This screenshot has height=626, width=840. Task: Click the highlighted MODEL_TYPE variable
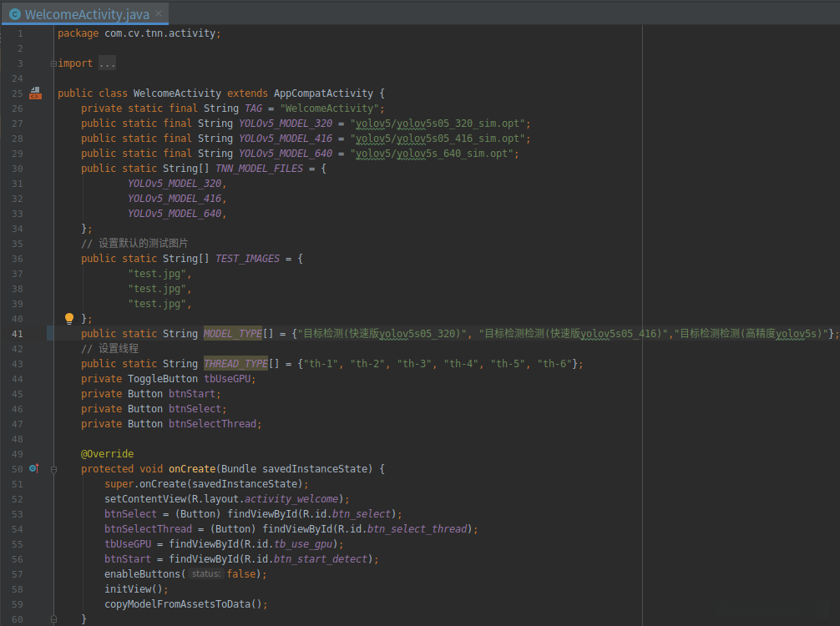click(233, 334)
